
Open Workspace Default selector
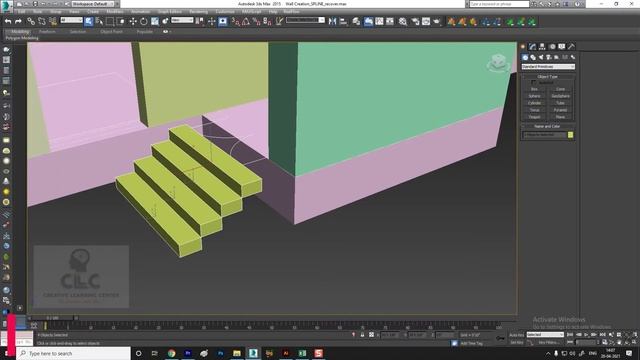[93, 4]
